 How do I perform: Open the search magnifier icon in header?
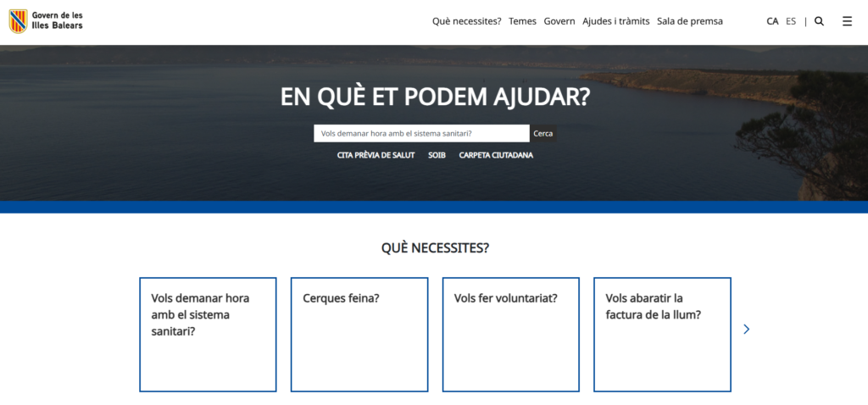point(819,21)
